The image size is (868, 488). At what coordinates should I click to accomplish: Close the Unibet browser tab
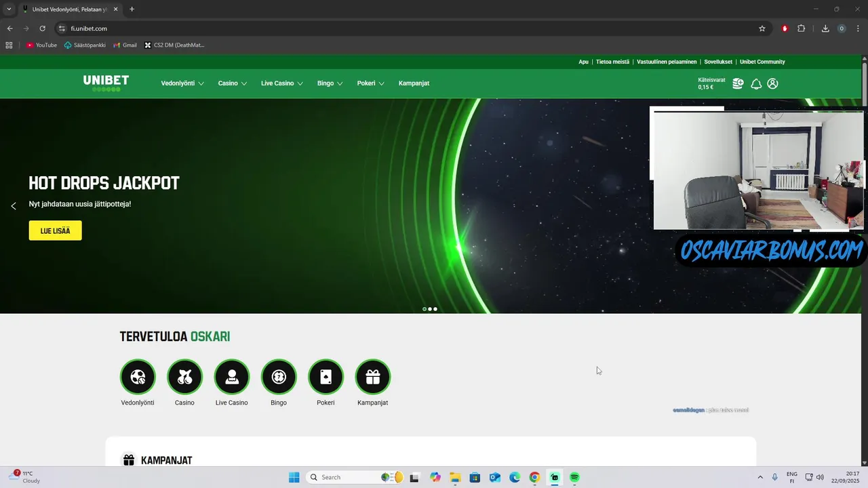[115, 9]
